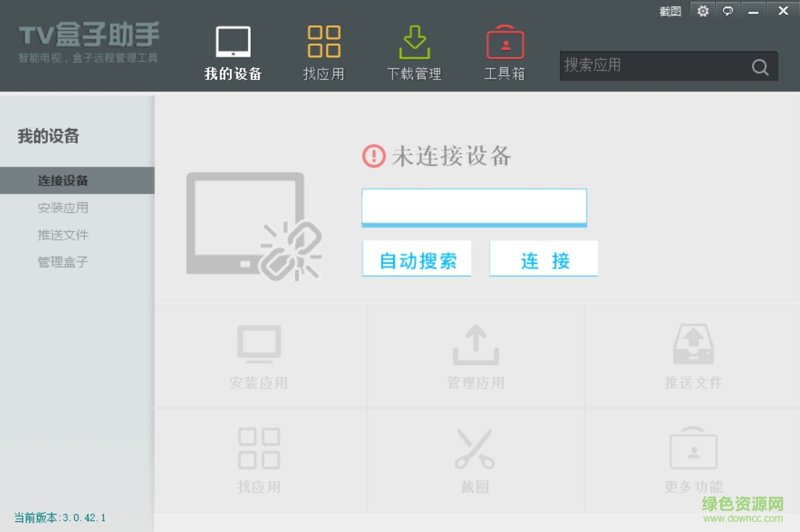Open 下载管理 (Download Manager)

tap(413, 51)
